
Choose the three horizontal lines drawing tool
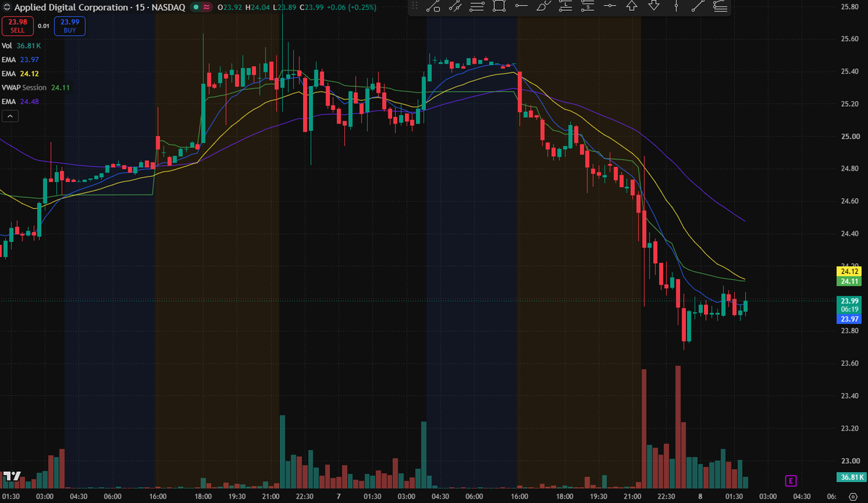pyautogui.click(x=477, y=7)
